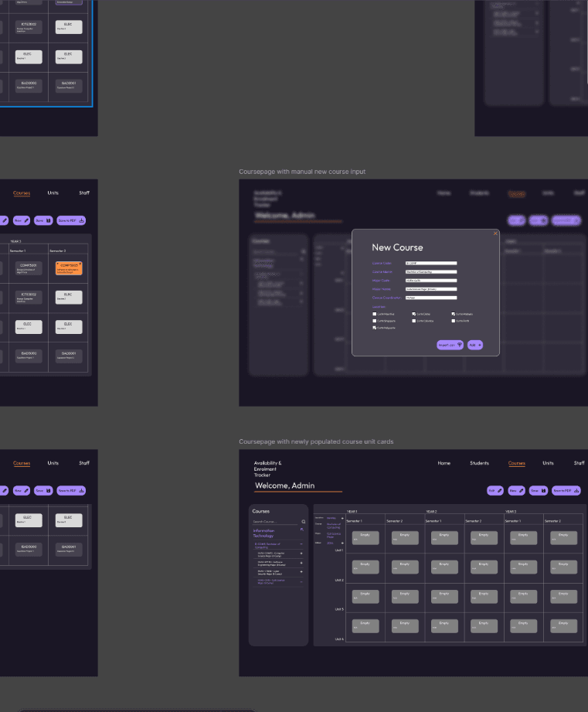588x712 pixels.
Task: Switch to the Students tab in the populated course frame
Action: [x=479, y=463]
